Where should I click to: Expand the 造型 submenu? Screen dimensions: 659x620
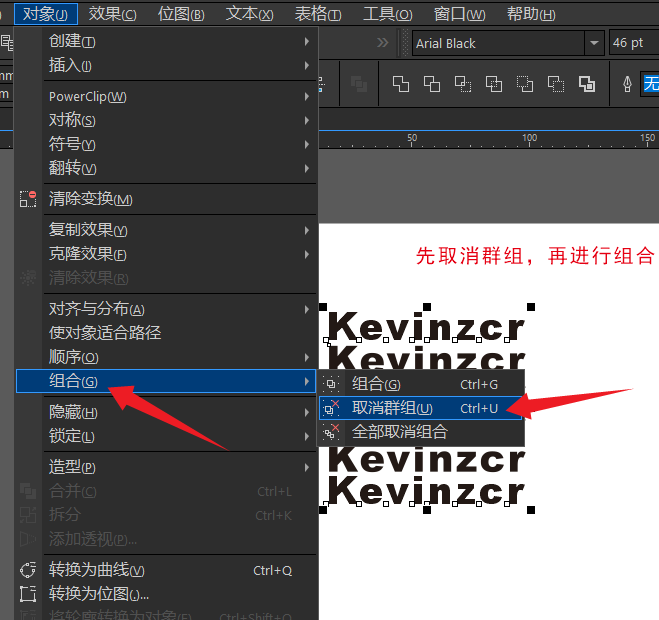pyautogui.click(x=307, y=467)
